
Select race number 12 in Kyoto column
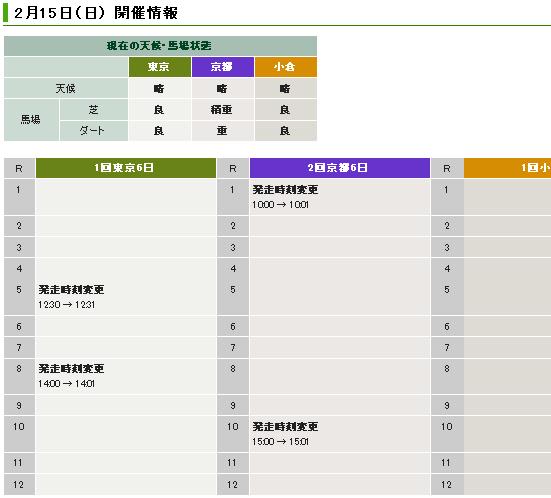[x=232, y=485]
